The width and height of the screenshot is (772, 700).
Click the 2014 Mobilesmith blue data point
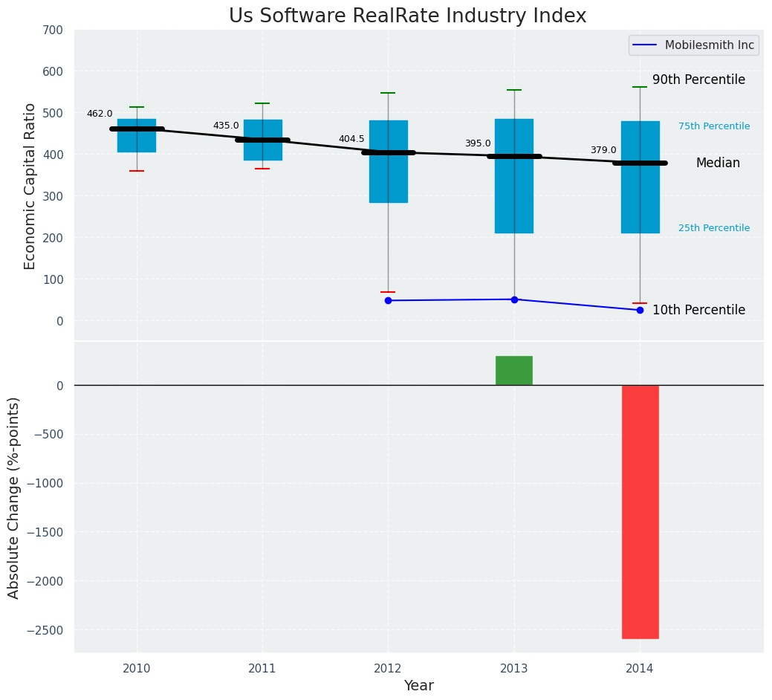pyautogui.click(x=640, y=311)
